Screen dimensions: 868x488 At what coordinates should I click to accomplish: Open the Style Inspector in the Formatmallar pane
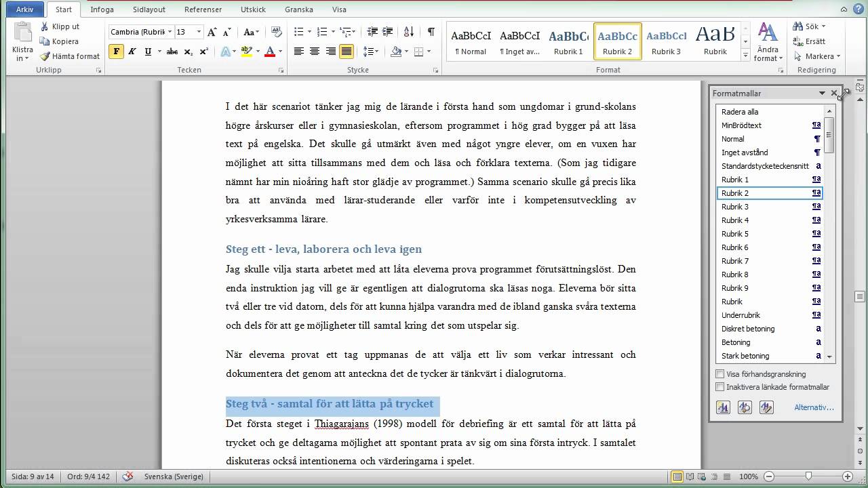point(745,407)
